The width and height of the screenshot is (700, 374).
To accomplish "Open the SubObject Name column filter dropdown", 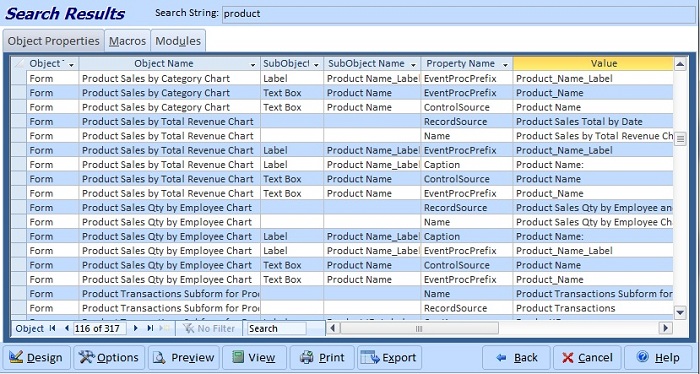I will pos(413,65).
